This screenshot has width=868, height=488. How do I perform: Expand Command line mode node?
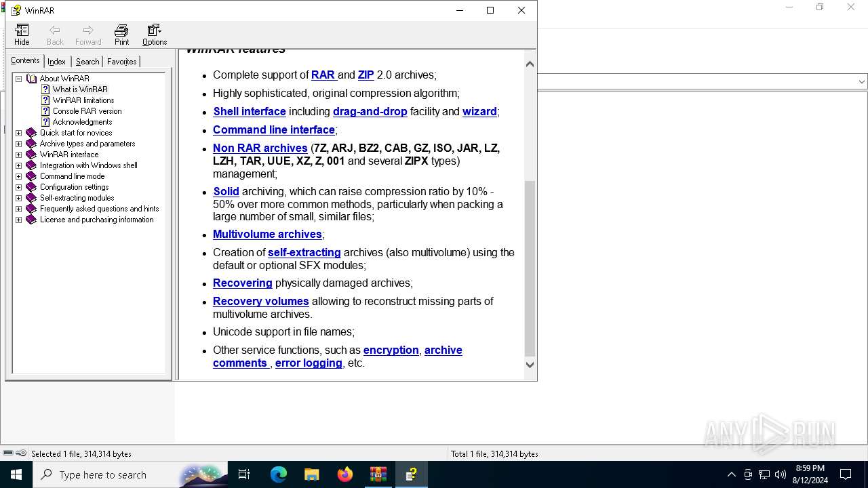coord(19,176)
